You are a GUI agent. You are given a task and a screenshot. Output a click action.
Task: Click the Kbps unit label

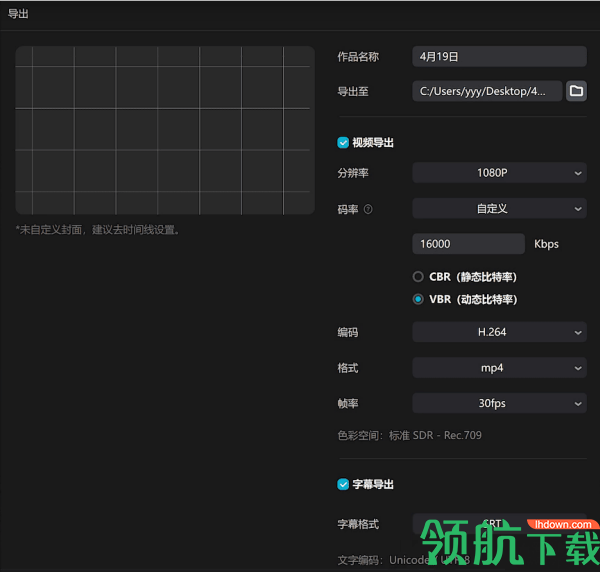point(546,244)
